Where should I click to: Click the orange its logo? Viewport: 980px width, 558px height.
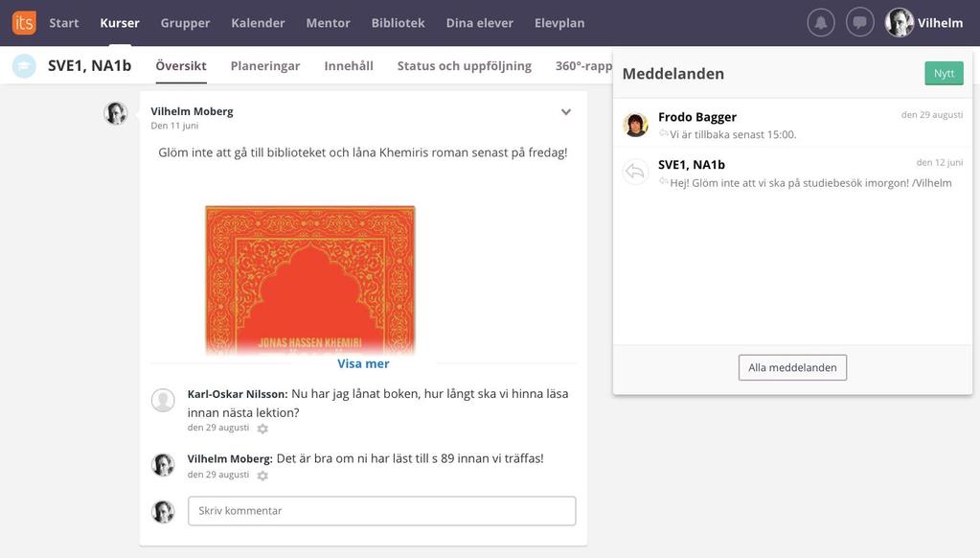point(24,23)
